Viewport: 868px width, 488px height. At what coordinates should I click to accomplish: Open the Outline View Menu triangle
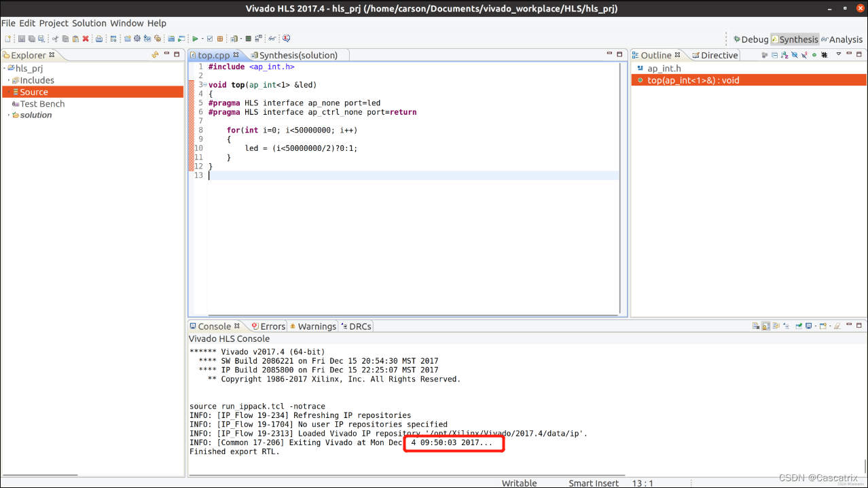pos(839,54)
